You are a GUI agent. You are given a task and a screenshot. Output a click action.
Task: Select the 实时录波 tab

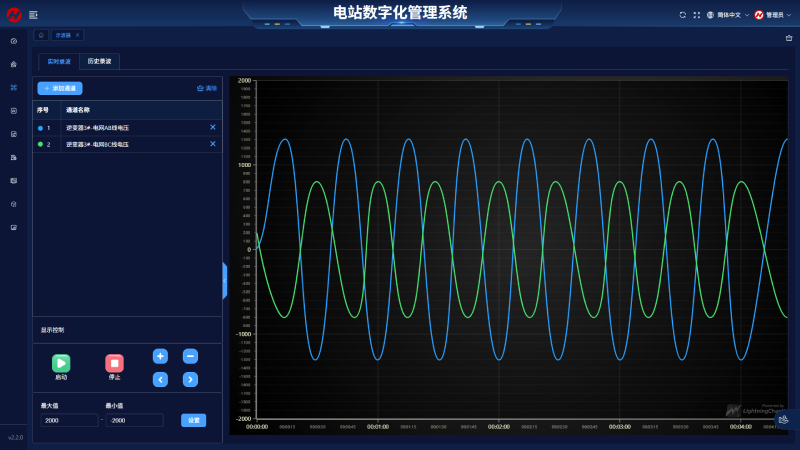[x=59, y=62]
